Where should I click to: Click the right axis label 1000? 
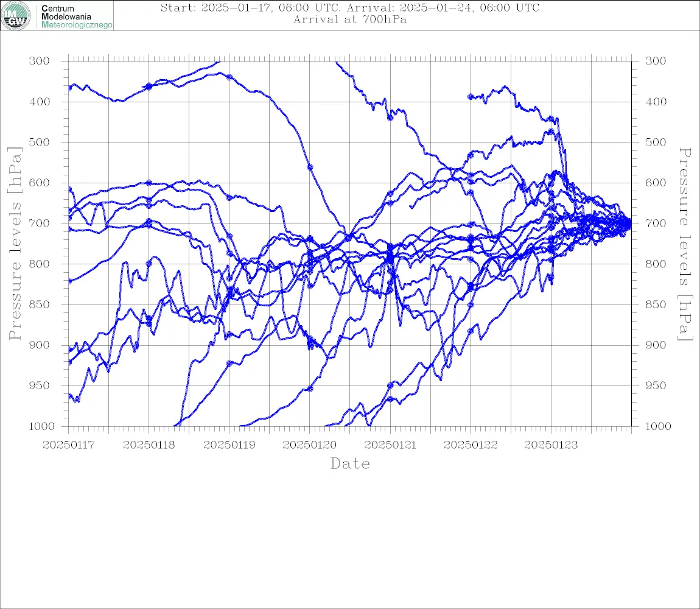coord(658,426)
